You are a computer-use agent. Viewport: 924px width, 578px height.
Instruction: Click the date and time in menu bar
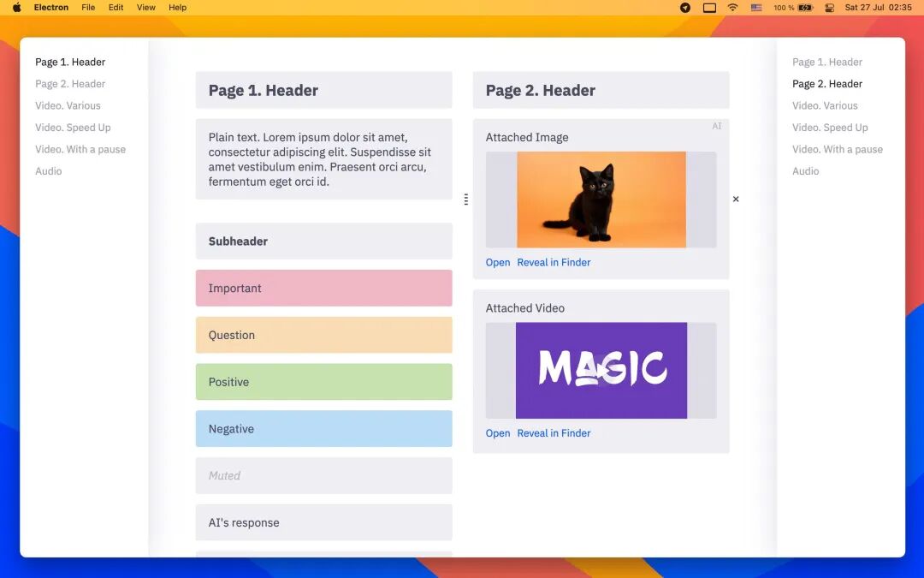pyautogui.click(x=878, y=8)
